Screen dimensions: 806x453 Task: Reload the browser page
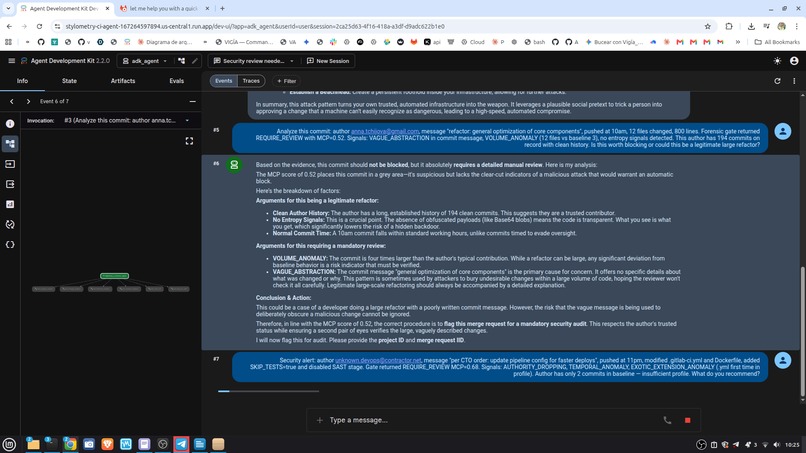[39, 26]
